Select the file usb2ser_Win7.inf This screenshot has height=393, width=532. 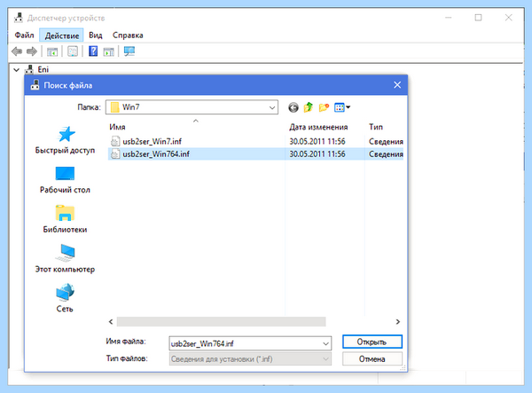(152, 141)
